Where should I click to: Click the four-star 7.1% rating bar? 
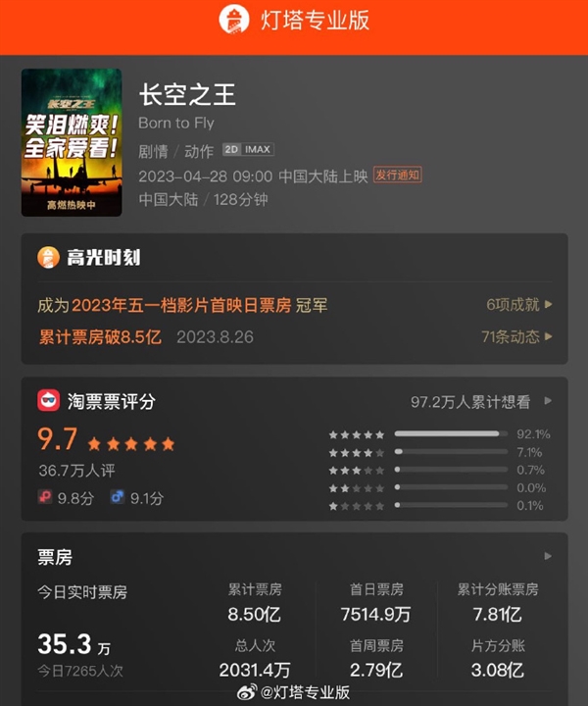451,452
